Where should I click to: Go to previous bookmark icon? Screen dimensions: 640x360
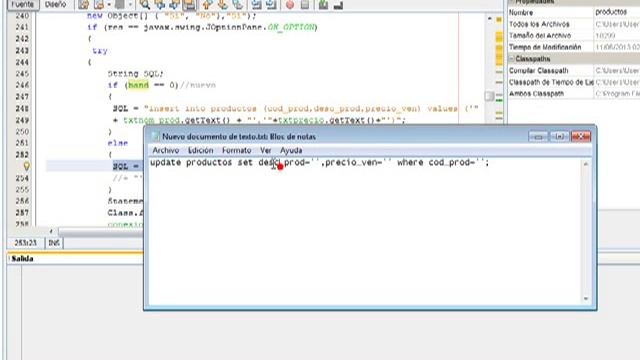coord(207,5)
